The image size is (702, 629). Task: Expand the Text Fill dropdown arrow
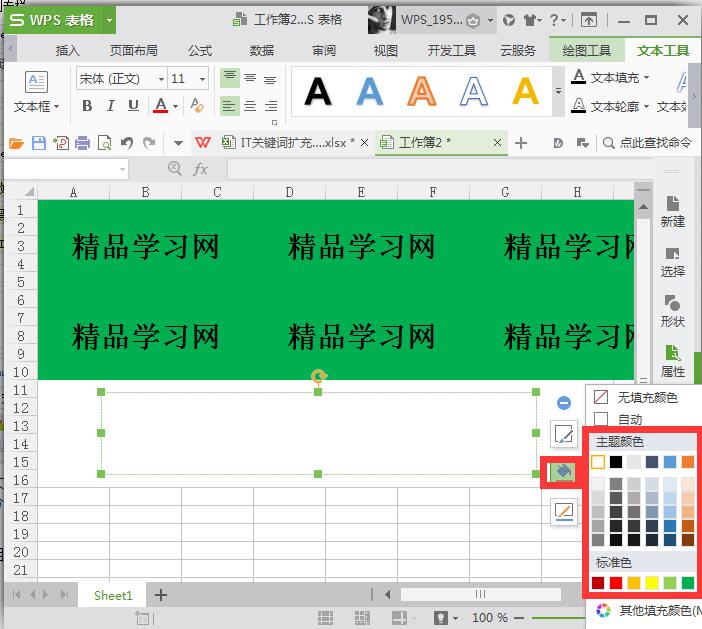[646, 78]
